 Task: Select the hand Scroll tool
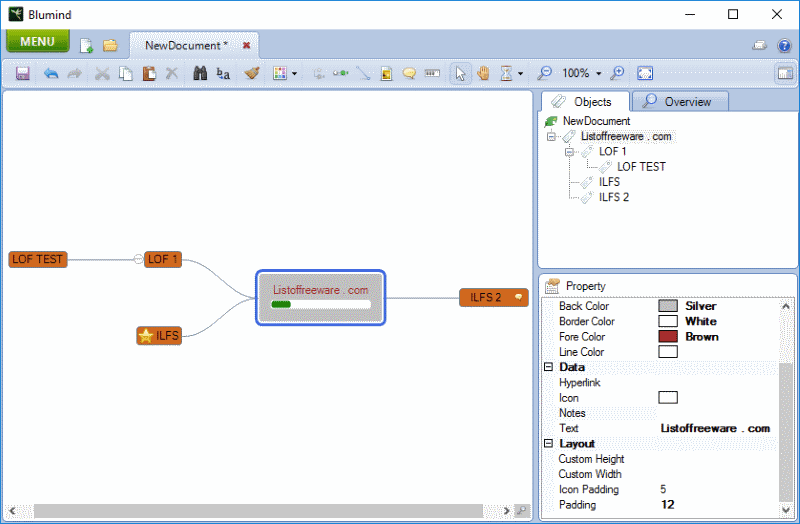pos(483,73)
